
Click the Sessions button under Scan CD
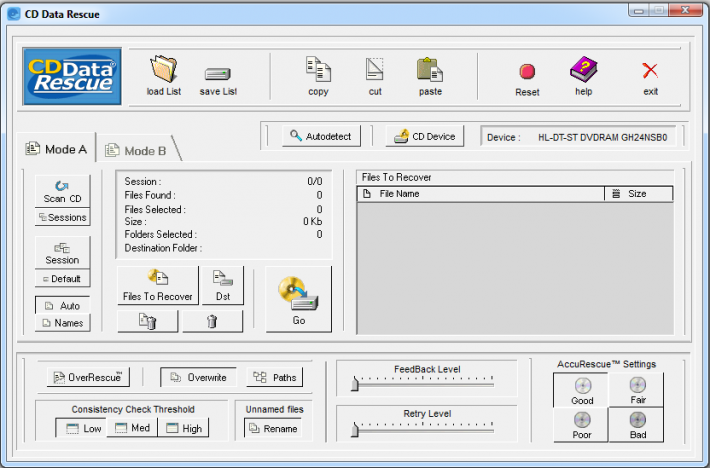(62, 217)
